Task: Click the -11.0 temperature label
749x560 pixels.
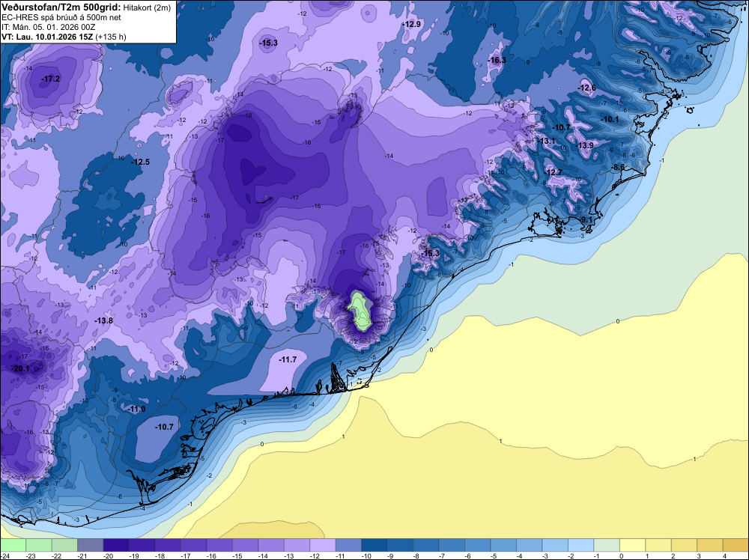Action: 136,409
